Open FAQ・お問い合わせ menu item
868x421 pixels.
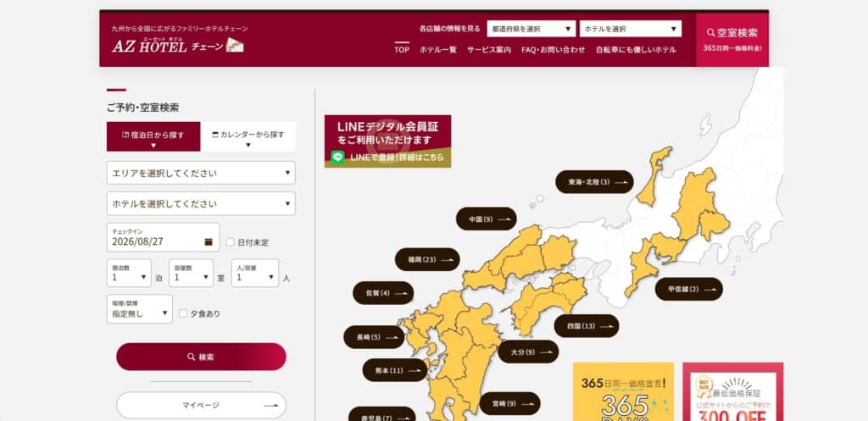tap(553, 49)
